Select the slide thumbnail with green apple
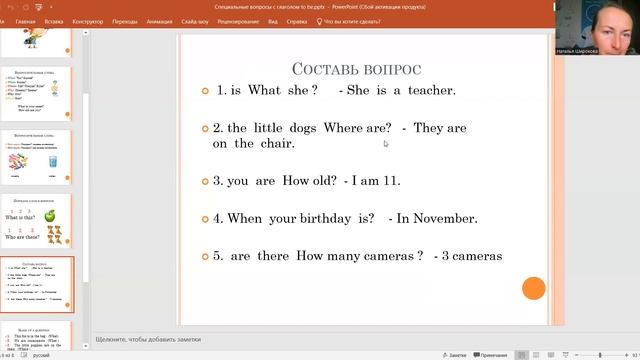The height and width of the screenshot is (360, 640). [x=36, y=221]
